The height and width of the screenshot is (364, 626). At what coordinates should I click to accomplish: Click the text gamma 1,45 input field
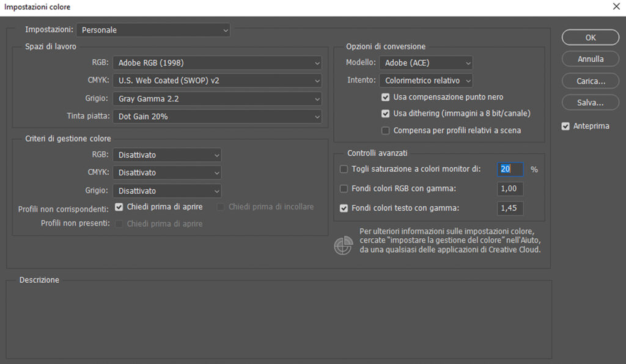tap(510, 208)
